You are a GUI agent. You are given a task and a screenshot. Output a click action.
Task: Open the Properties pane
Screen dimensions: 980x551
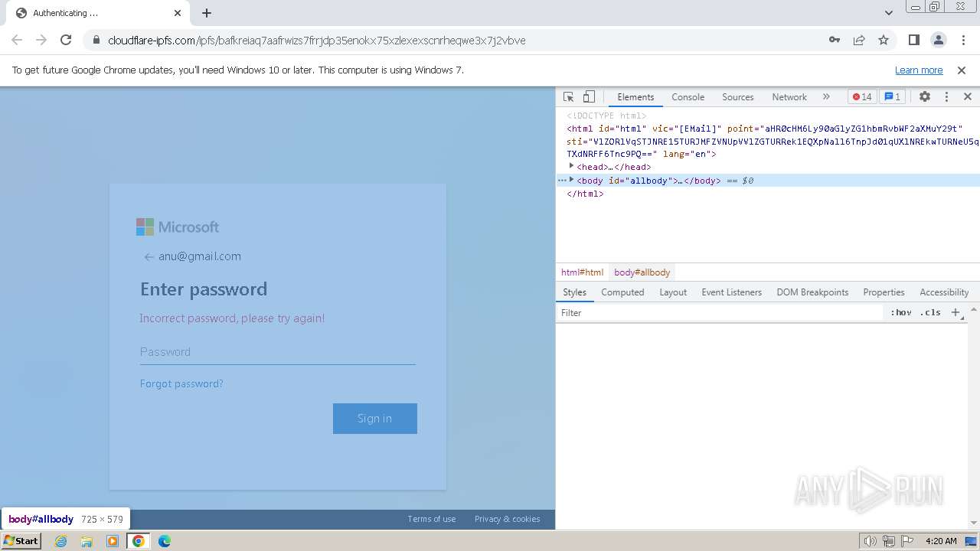[884, 292]
